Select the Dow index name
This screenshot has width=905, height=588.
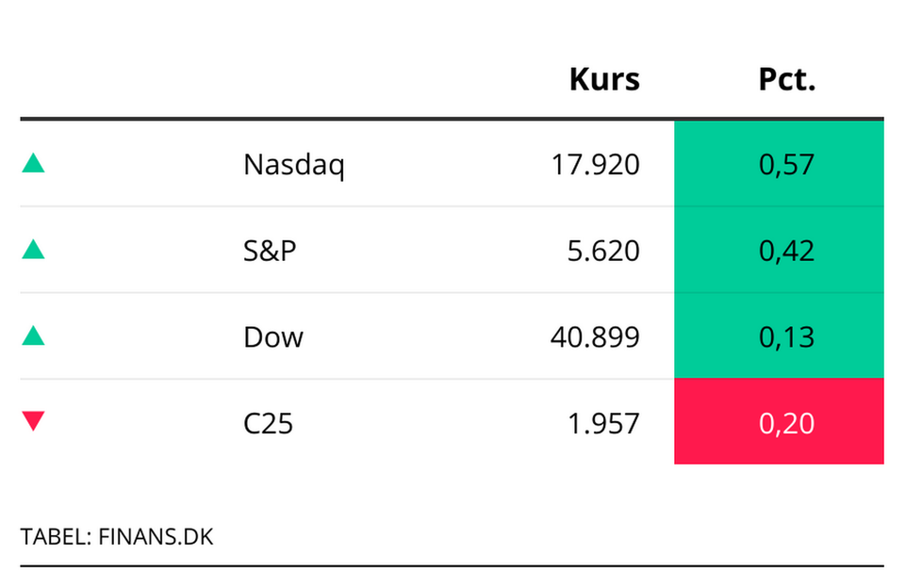tap(273, 336)
